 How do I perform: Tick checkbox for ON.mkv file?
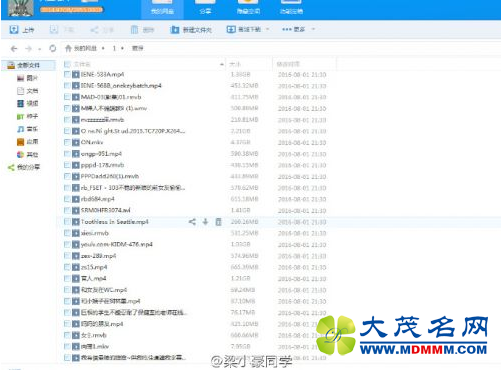point(67,142)
